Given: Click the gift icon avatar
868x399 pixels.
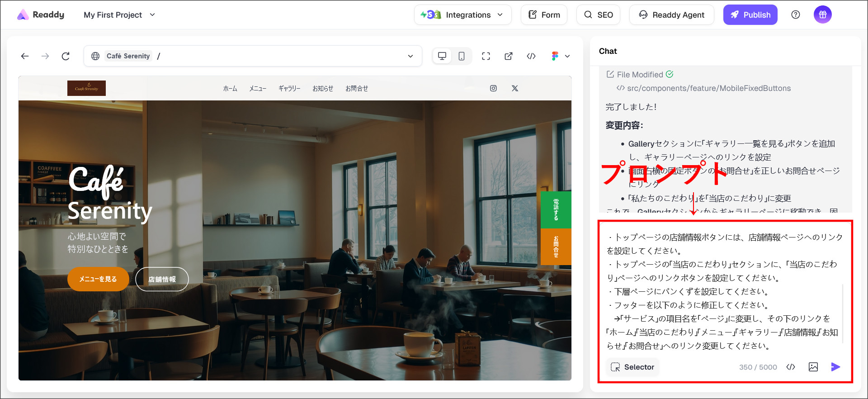Looking at the screenshot, I should click(x=822, y=15).
